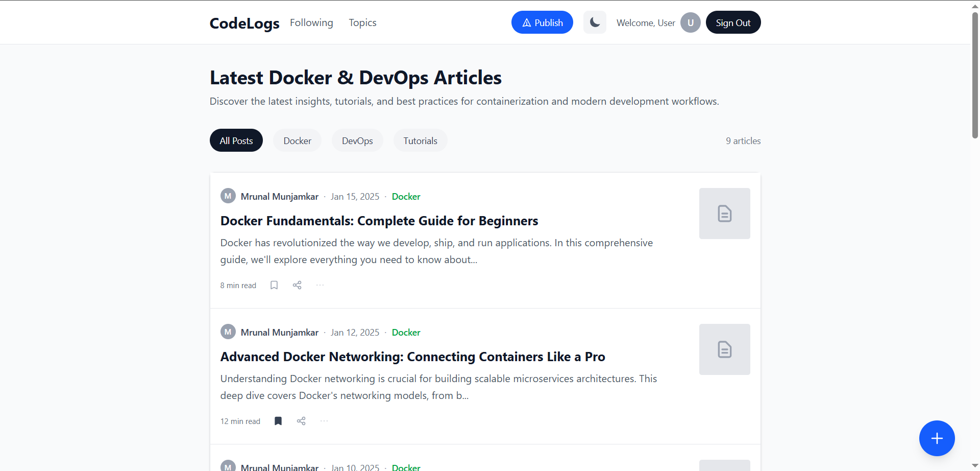Screen dimensions: 980x471
Task: Click the Advanced Docker Networking excerpt paragraph
Action: 438,387
